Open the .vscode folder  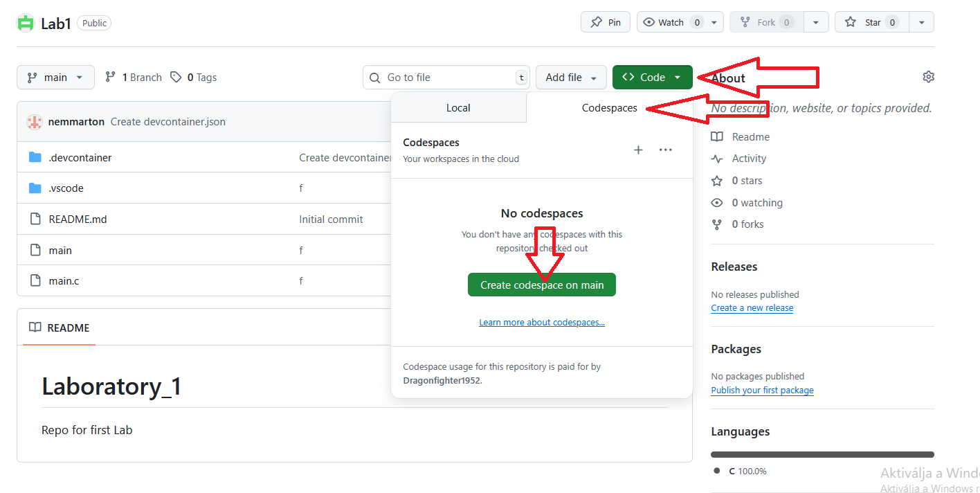66,188
